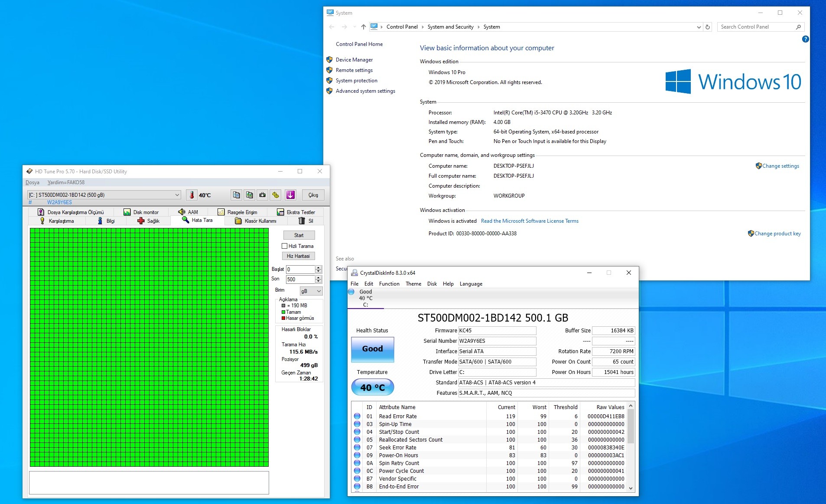Viewport: 826px width, 504px height.
Task: Click the Çıkış exit button
Action: pyautogui.click(x=313, y=195)
